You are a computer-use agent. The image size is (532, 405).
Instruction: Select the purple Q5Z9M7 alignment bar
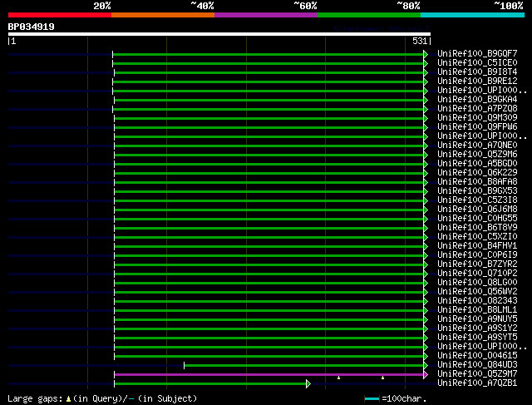point(268,375)
